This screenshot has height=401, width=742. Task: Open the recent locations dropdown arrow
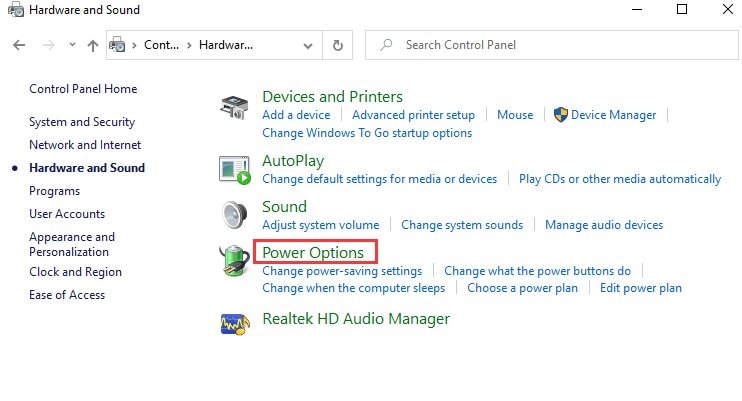[x=72, y=45]
